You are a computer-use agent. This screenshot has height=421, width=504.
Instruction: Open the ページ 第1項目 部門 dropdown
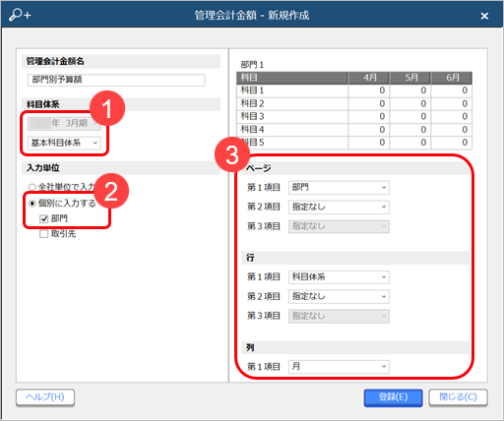(x=339, y=188)
